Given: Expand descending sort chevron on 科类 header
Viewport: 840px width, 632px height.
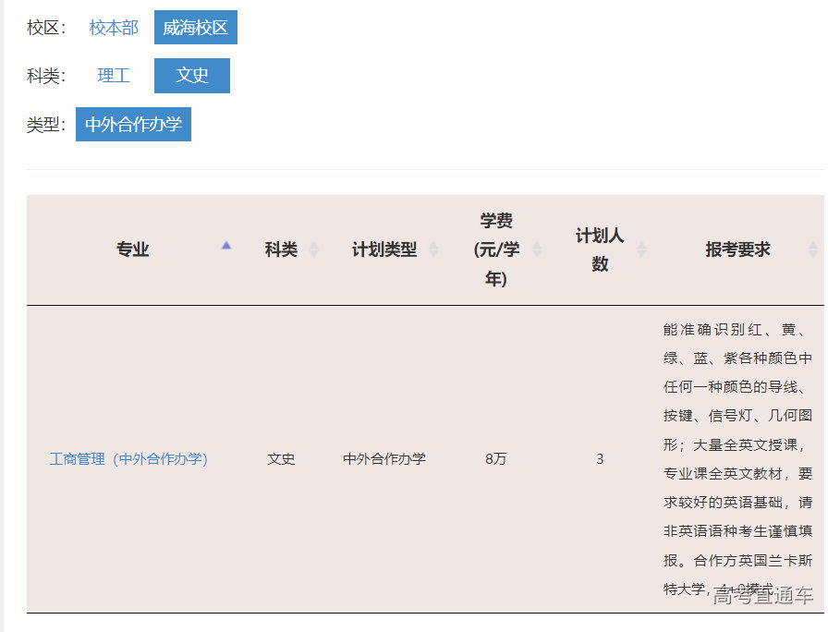Looking at the screenshot, I should pos(313,255).
